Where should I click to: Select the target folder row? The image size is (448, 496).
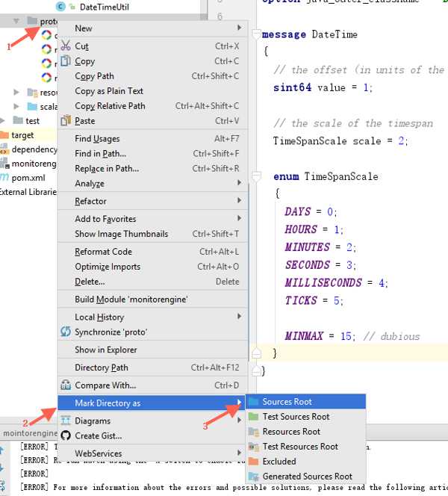(x=28, y=135)
